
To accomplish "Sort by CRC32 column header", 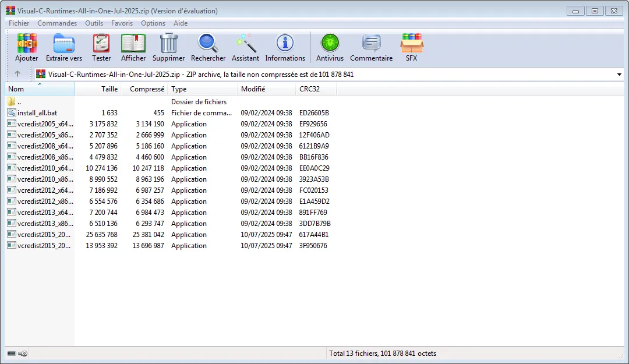I will coord(316,89).
